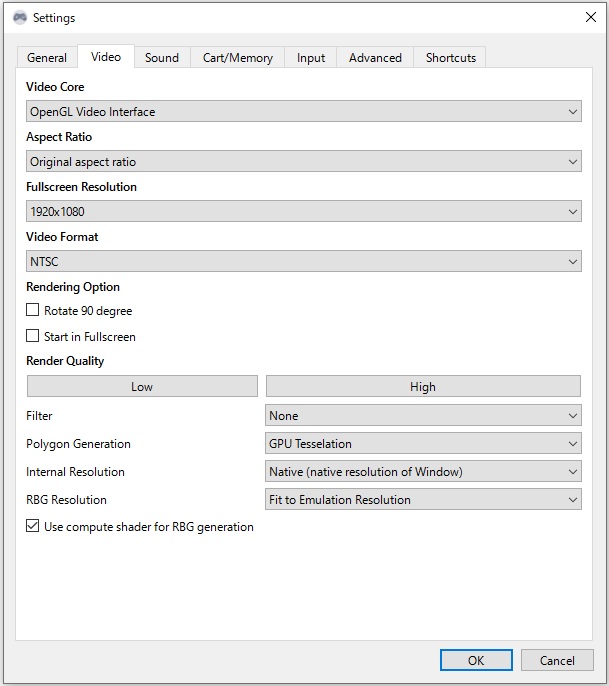Open the Sound tab
The image size is (609, 686).
(x=162, y=58)
